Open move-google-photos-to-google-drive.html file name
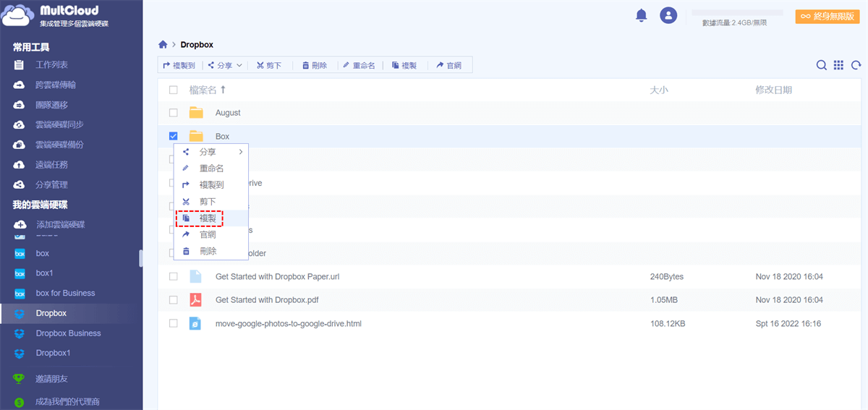The width and height of the screenshot is (868, 410). coord(289,323)
